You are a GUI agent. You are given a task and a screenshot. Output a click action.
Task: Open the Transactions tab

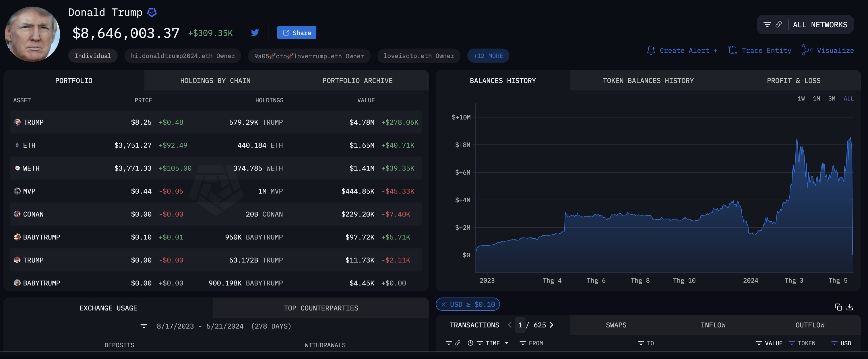[x=474, y=325]
